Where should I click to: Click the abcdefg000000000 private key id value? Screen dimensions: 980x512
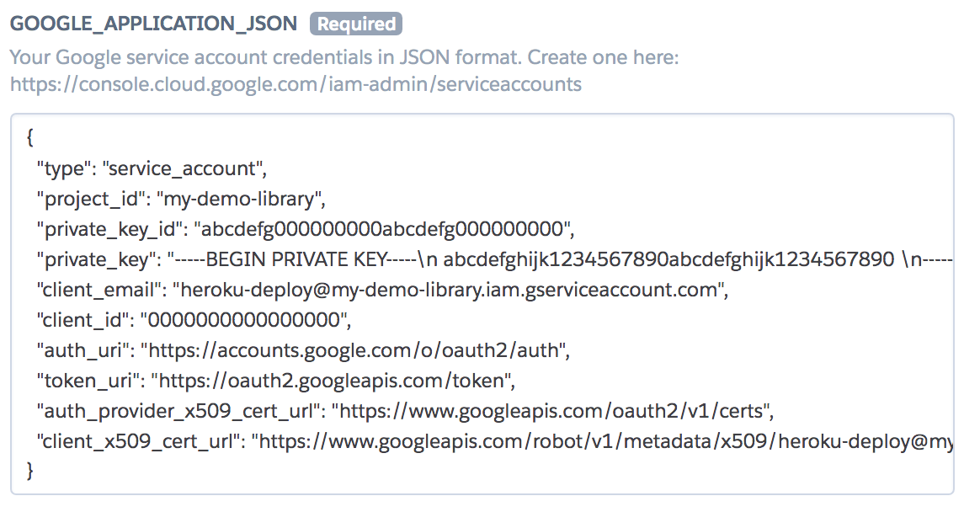(x=382, y=229)
